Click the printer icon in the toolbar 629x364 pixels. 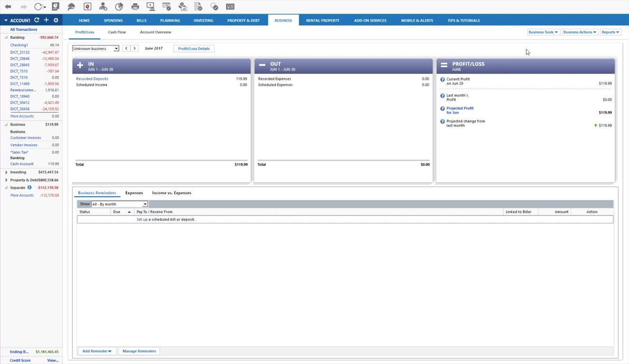(135, 7)
